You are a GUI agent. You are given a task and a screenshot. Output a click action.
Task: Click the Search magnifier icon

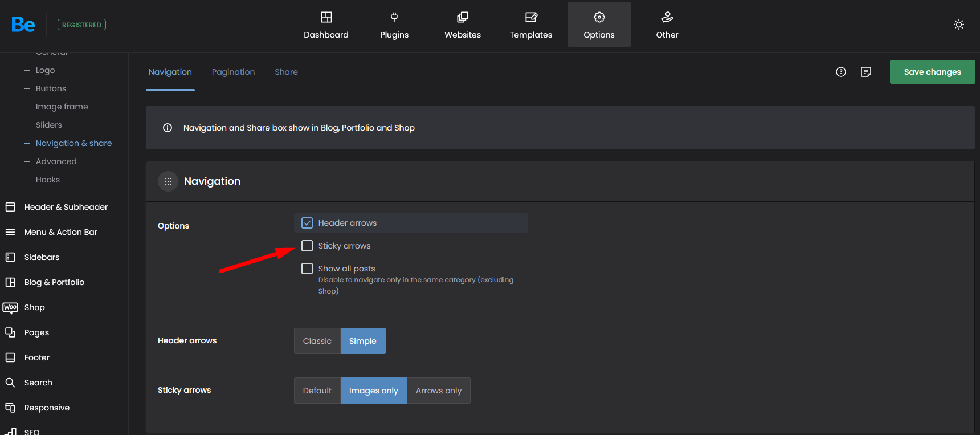10,383
